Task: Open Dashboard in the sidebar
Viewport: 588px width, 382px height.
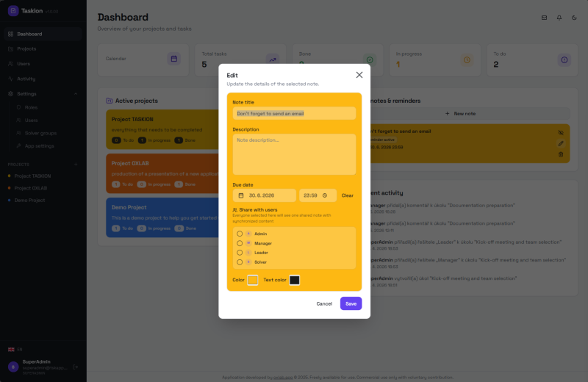Action: pos(43,34)
